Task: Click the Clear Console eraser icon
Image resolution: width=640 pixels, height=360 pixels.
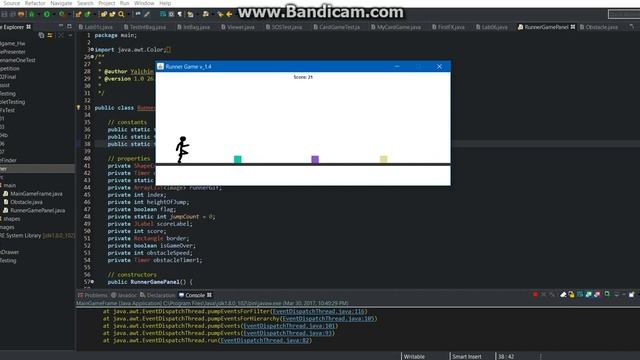Action: click(x=563, y=294)
